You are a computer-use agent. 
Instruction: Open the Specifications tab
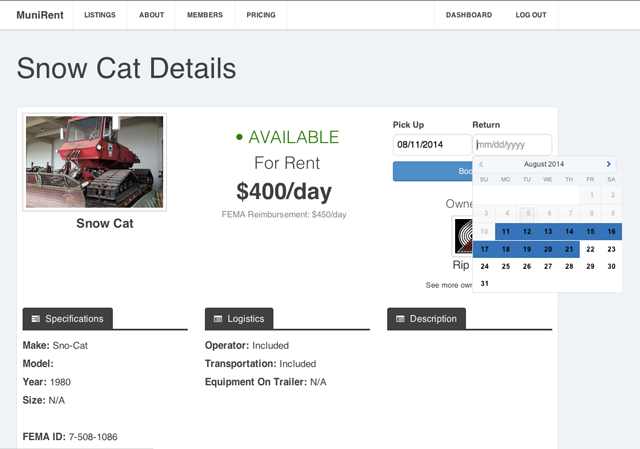(x=68, y=318)
